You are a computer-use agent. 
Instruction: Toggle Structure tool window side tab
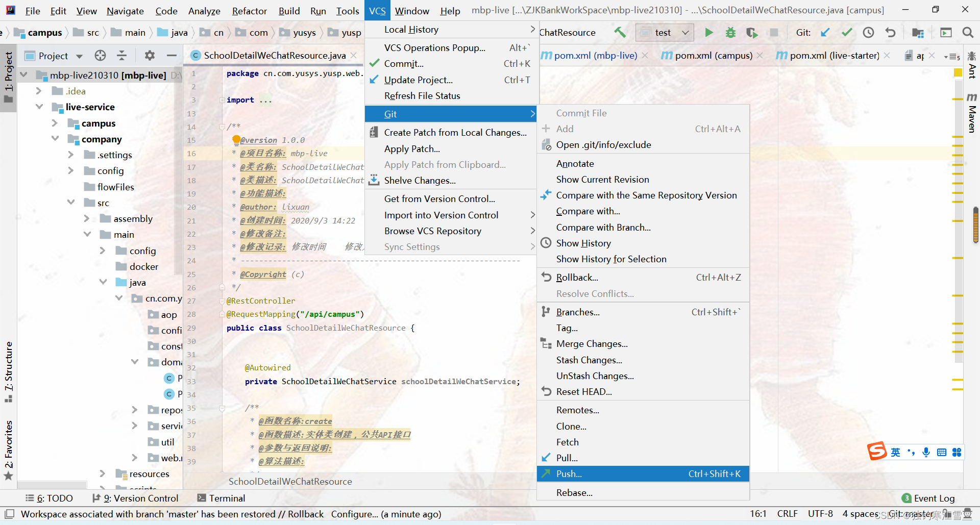point(8,371)
